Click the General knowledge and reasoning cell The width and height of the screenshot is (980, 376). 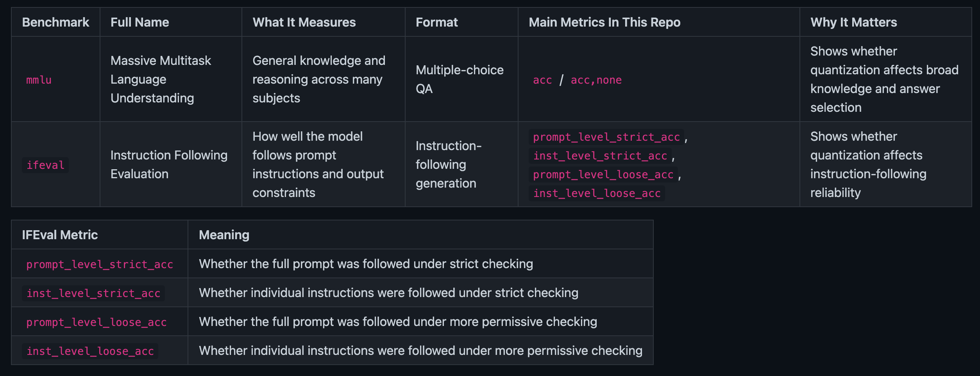(318, 79)
